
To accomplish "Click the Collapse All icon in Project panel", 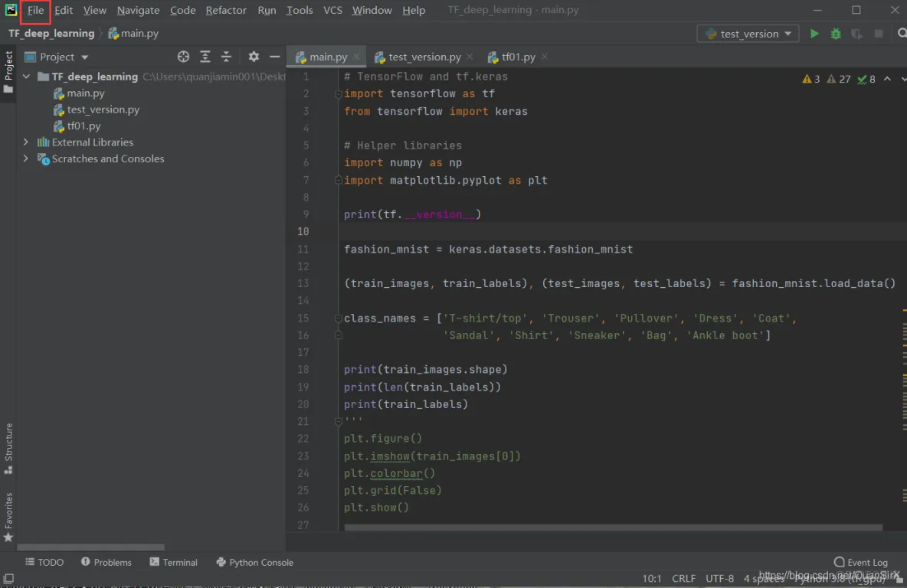I will [x=226, y=57].
